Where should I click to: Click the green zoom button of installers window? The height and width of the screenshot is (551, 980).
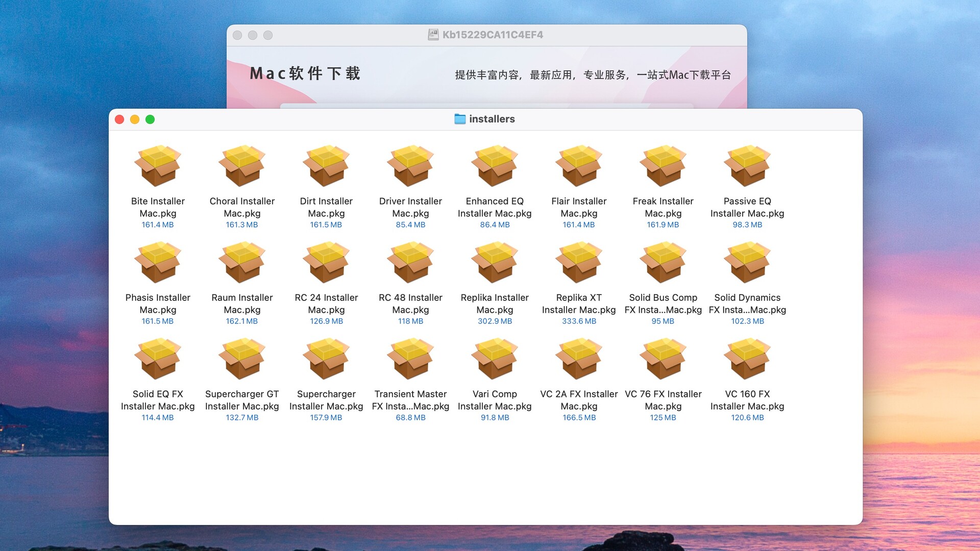150,119
